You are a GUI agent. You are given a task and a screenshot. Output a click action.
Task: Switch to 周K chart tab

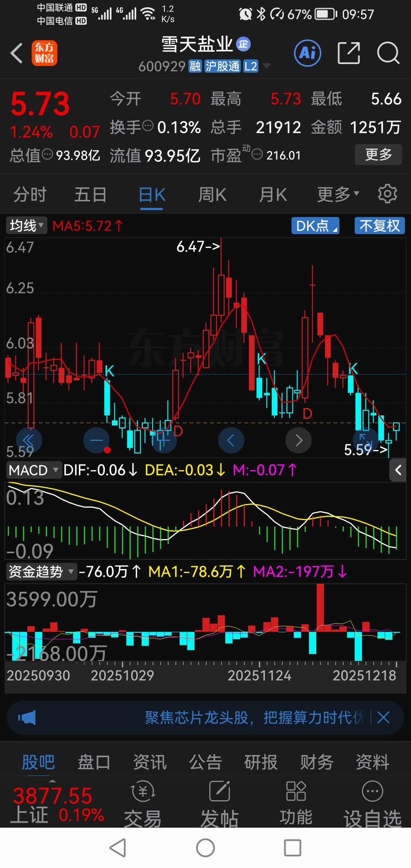coord(212,194)
